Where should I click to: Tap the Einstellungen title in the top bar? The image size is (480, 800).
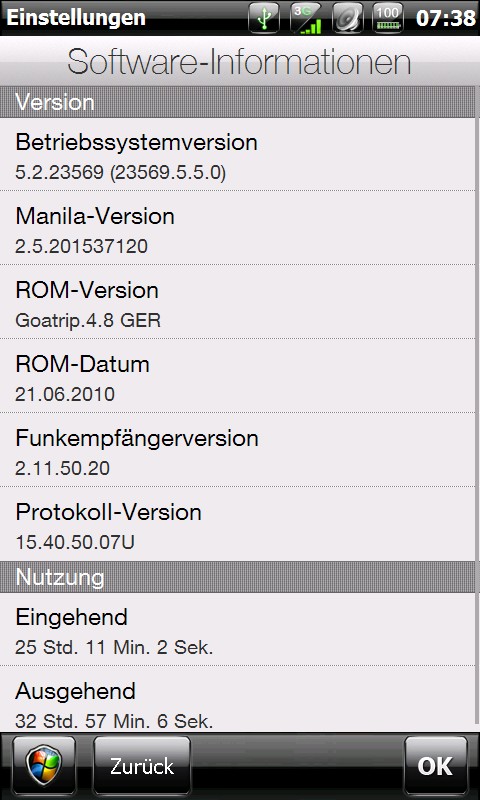76,18
